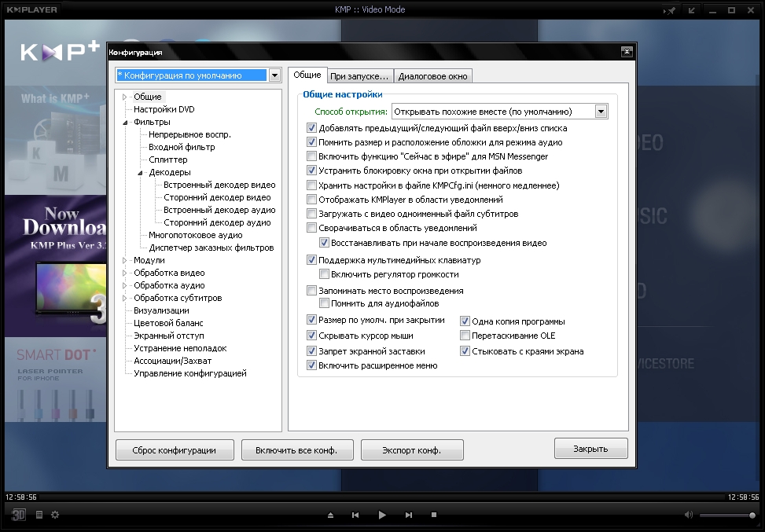The height and width of the screenshot is (532, 765).
Task: Click the KMPLAYER logo menu at top left
Action: pos(31,9)
